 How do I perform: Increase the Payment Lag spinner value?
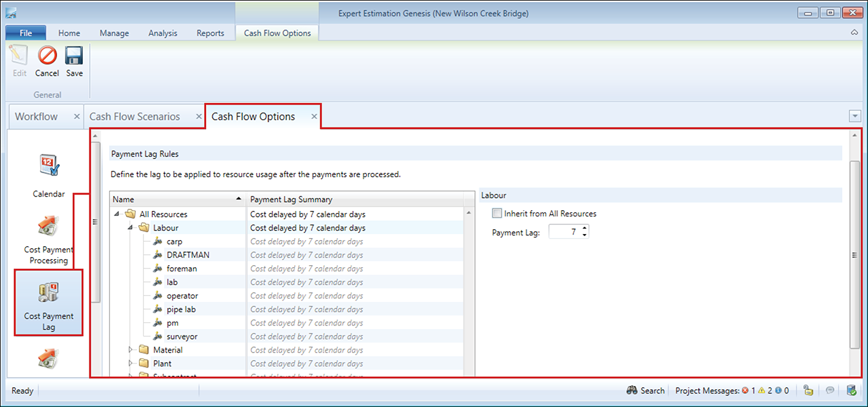(585, 229)
